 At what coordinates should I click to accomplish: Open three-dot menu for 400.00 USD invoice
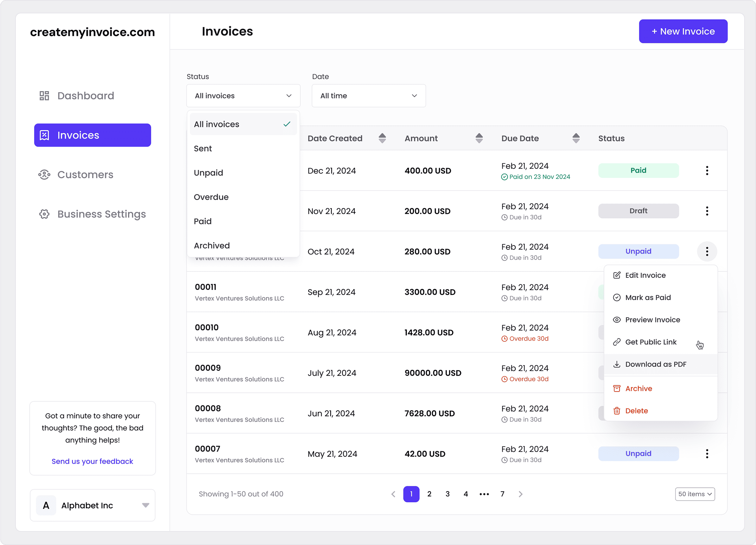click(707, 171)
